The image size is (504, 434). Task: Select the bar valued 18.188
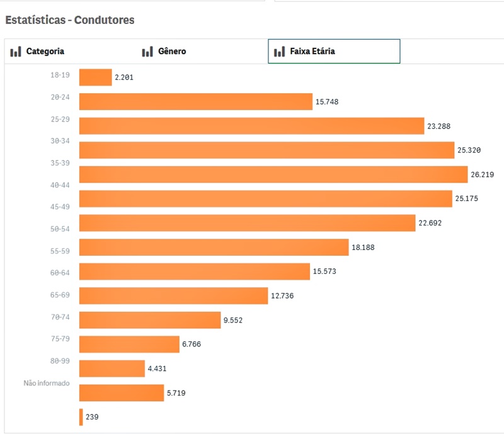pyautogui.click(x=214, y=248)
